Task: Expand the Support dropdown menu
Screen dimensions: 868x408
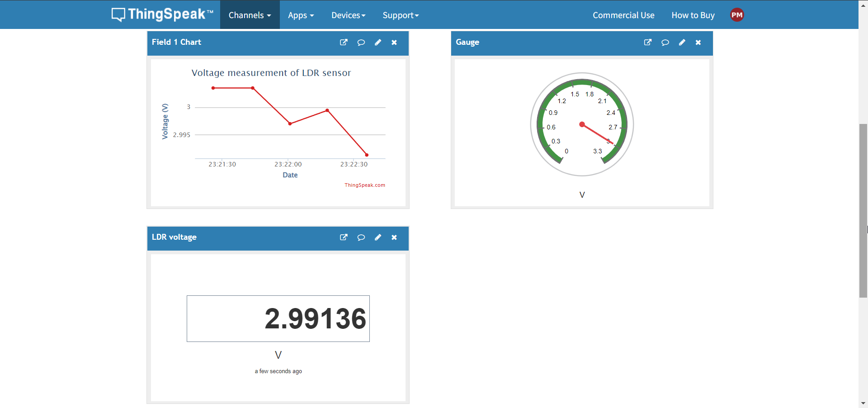Action: point(401,15)
